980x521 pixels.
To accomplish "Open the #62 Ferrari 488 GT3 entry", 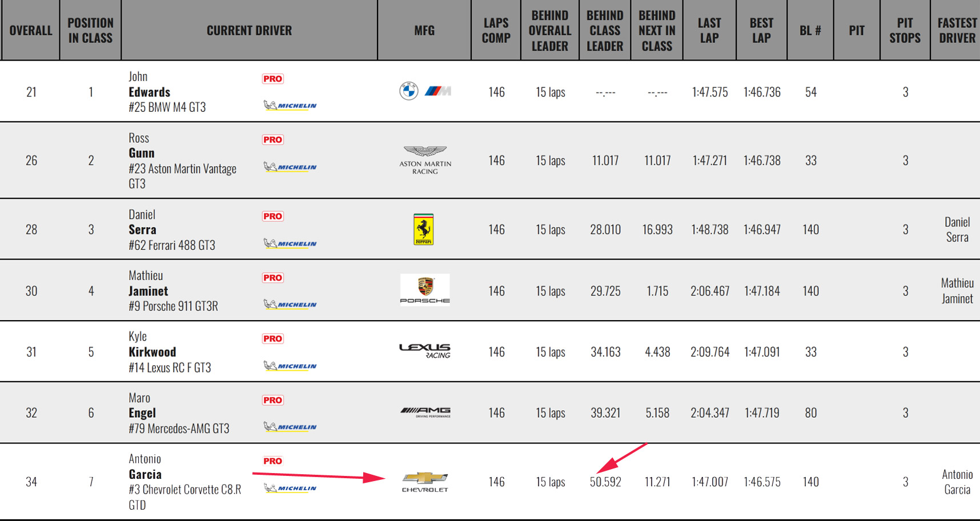I will click(x=172, y=245).
